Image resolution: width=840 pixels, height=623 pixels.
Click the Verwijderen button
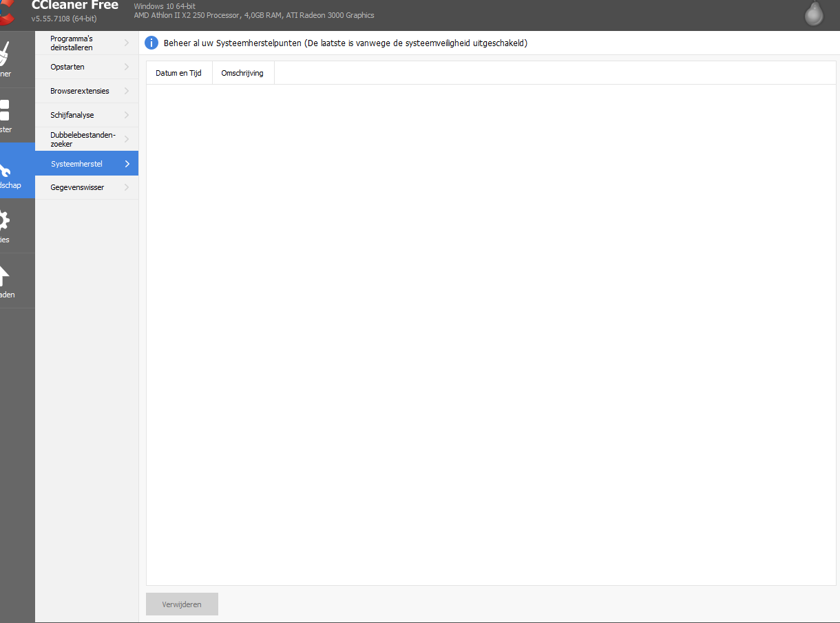(x=182, y=604)
